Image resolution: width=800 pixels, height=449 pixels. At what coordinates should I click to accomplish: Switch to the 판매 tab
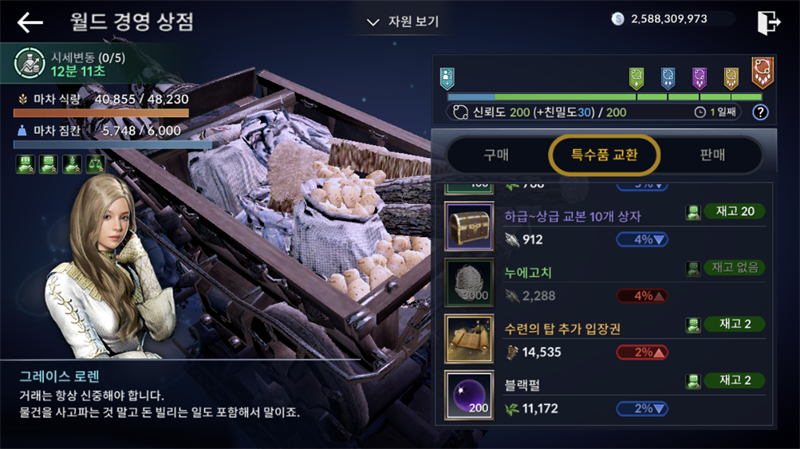[712, 155]
